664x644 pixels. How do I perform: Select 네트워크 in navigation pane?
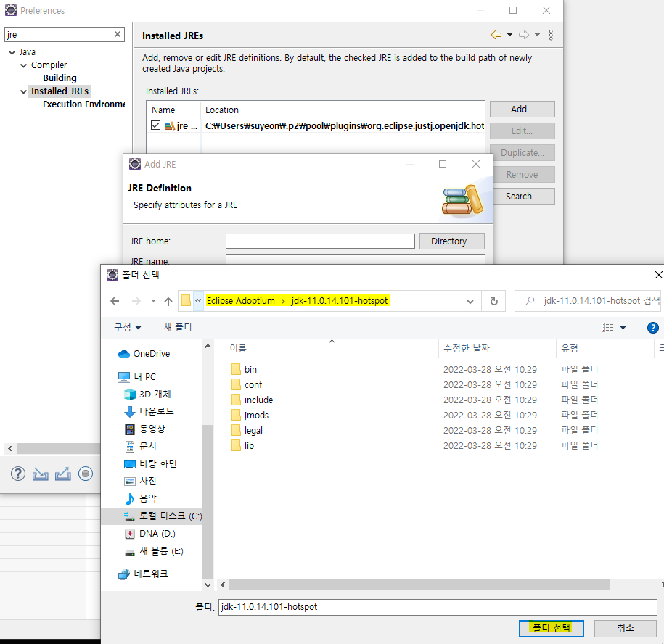pyautogui.click(x=143, y=574)
